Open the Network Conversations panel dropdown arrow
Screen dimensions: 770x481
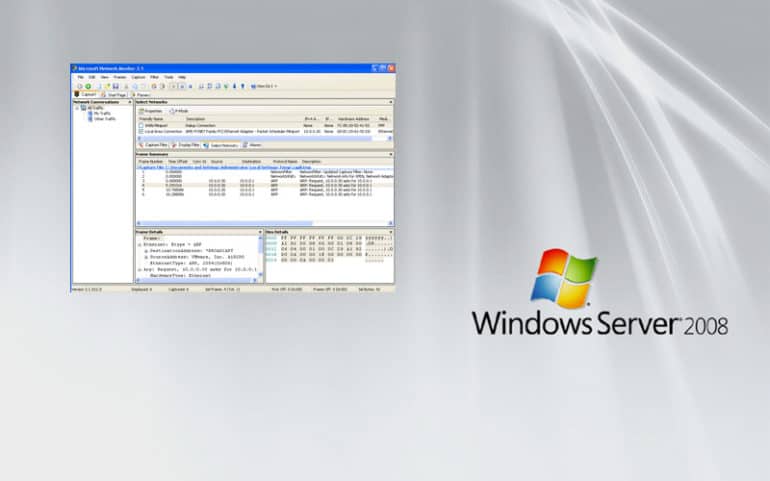(130, 102)
